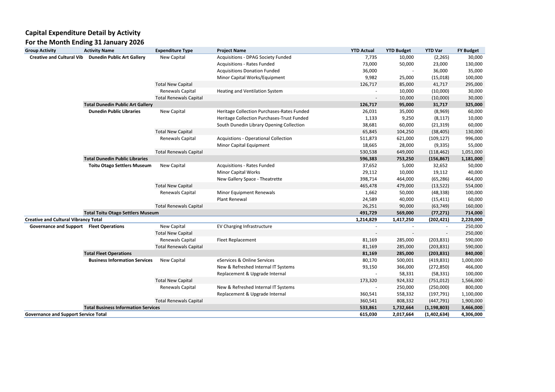This screenshot has width=555, height=392.
Task: Select project 'Fleet Replacement'
Action: pyautogui.click(x=237, y=240)
